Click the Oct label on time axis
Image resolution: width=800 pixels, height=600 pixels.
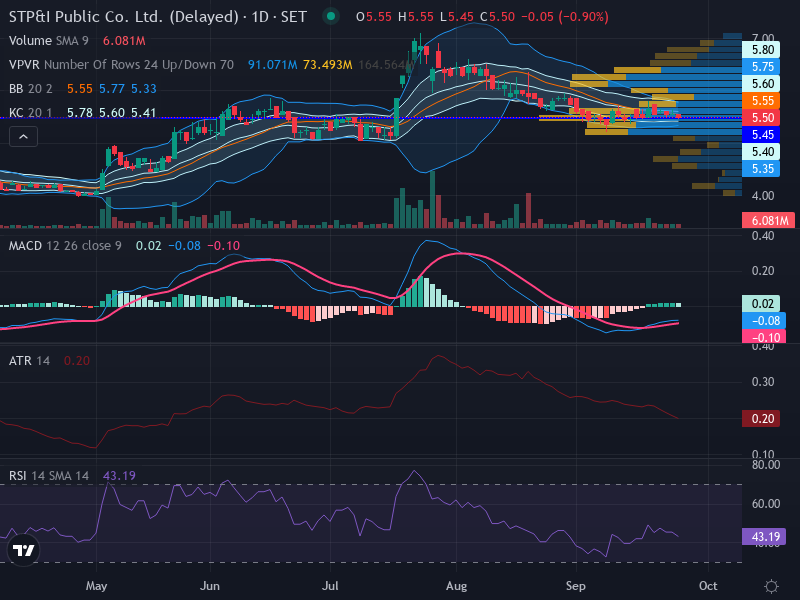pyautogui.click(x=708, y=586)
